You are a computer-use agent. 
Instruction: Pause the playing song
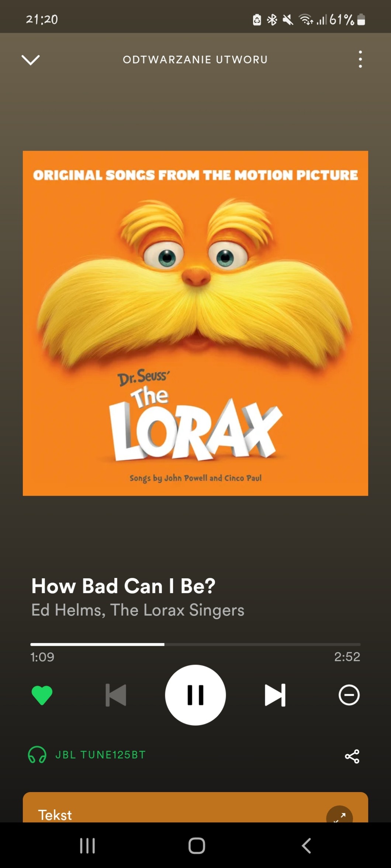tap(195, 695)
